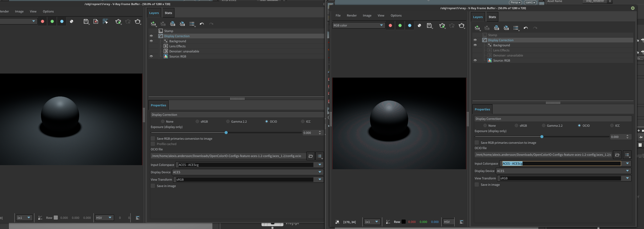Start interactive render teapot in right window
The image size is (644, 229).
(x=442, y=26)
